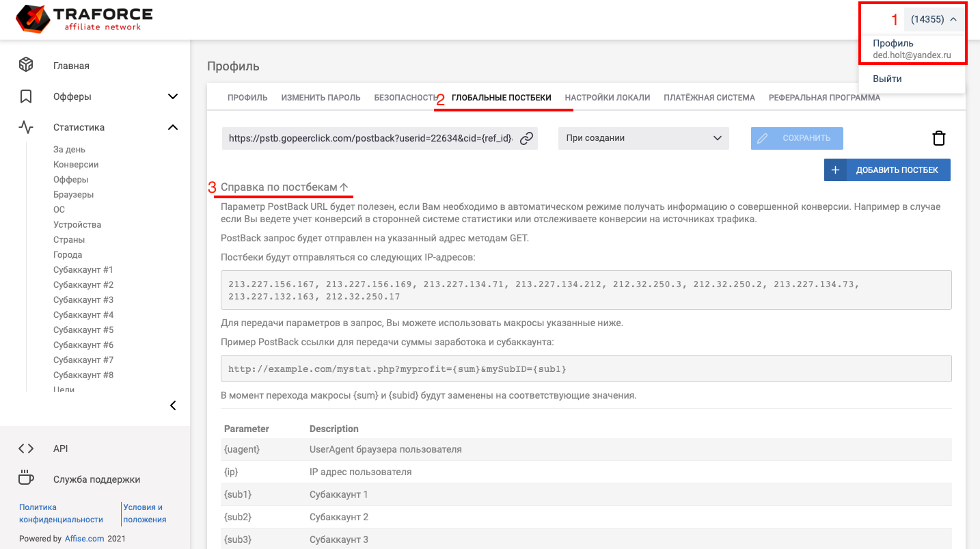Open За день statistics
The image size is (980, 549).
(x=69, y=150)
